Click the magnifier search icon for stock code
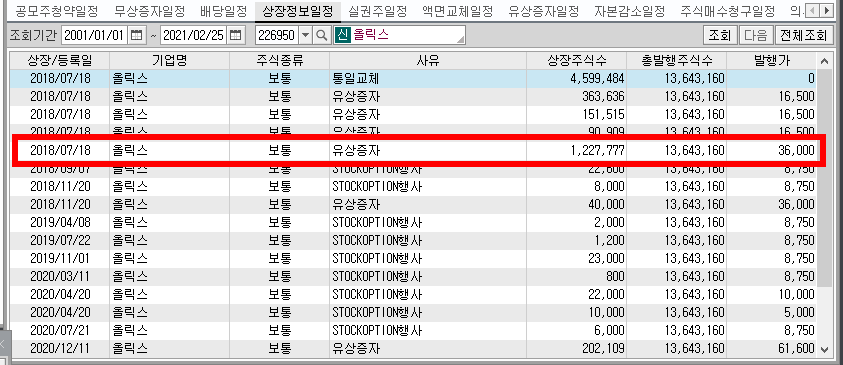The width and height of the screenshot is (843, 365). click(x=322, y=36)
